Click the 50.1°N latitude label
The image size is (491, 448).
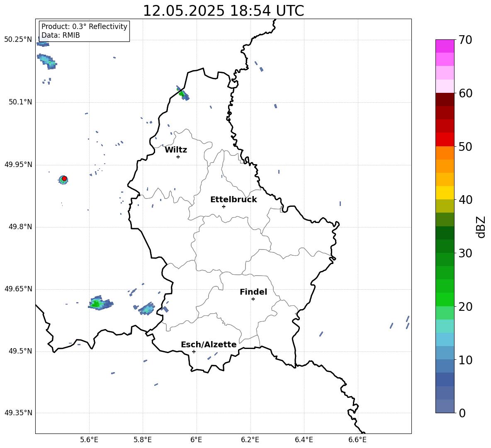tap(20, 102)
